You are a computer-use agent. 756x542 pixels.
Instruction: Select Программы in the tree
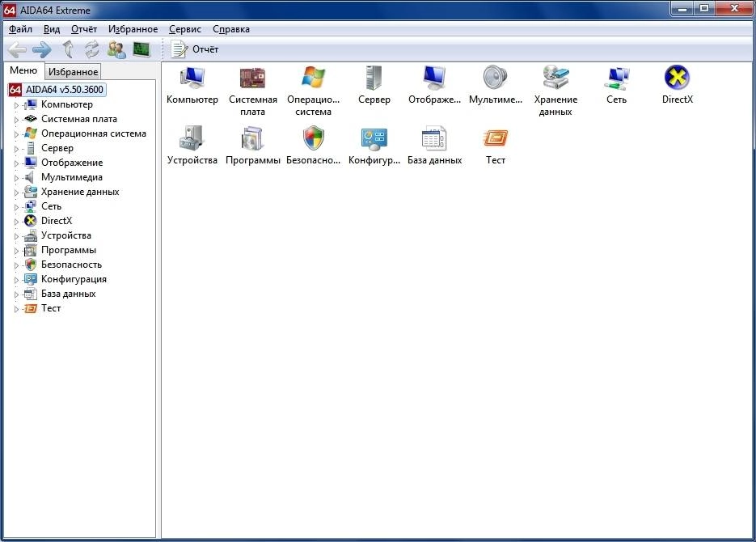point(69,250)
